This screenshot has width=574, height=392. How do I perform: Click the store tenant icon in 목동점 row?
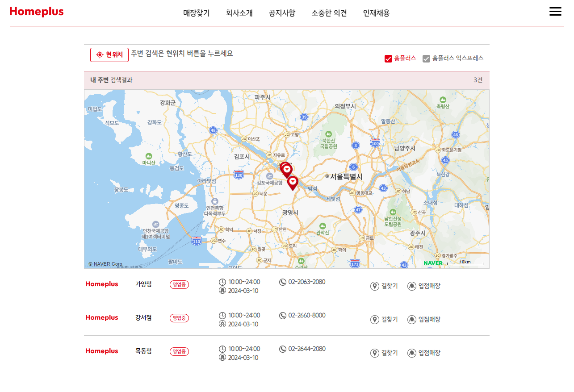(412, 353)
